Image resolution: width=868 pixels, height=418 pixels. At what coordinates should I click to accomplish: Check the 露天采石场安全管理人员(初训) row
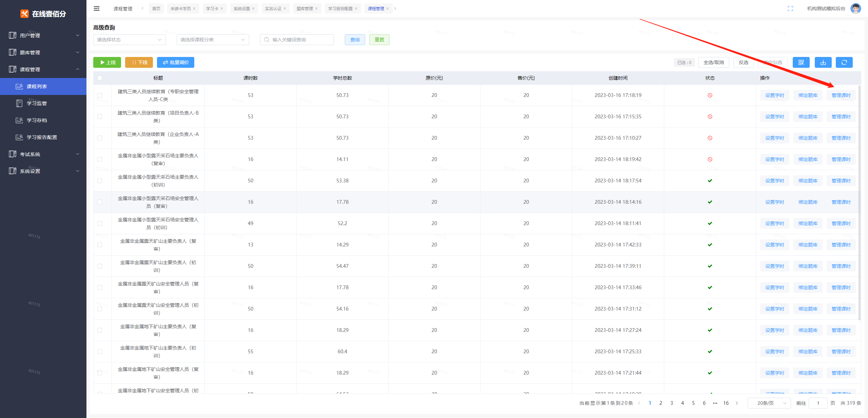(x=100, y=223)
